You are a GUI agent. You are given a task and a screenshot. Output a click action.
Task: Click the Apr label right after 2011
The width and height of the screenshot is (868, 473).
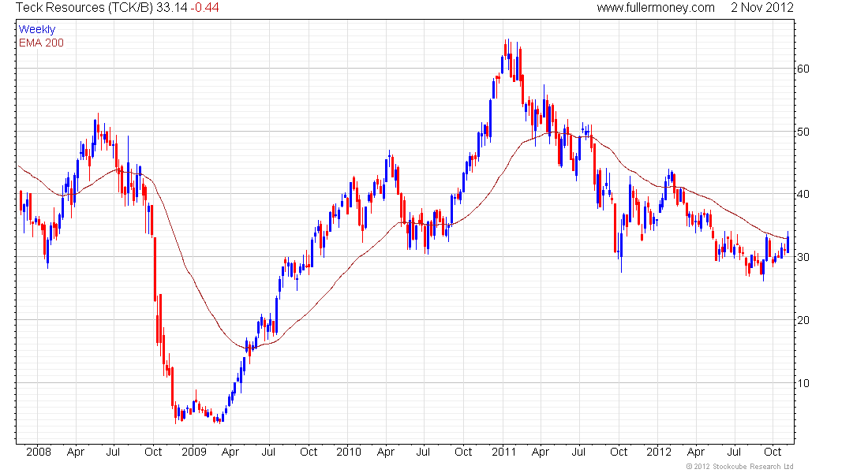click(x=541, y=452)
